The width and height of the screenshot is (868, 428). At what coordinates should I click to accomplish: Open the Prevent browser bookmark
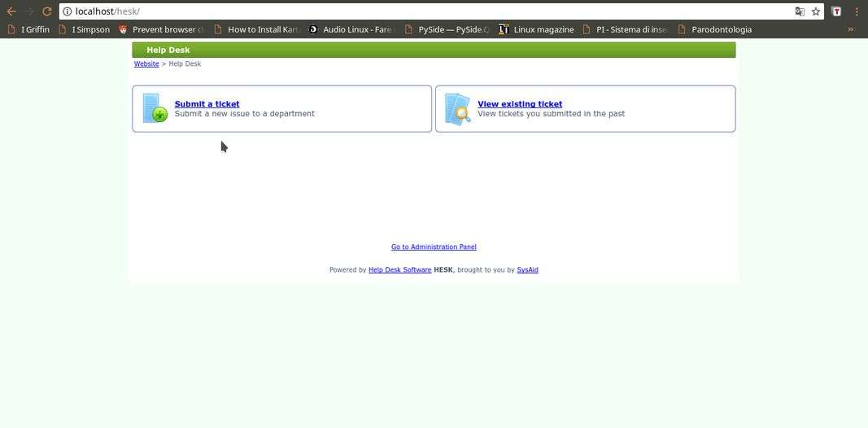[162, 29]
